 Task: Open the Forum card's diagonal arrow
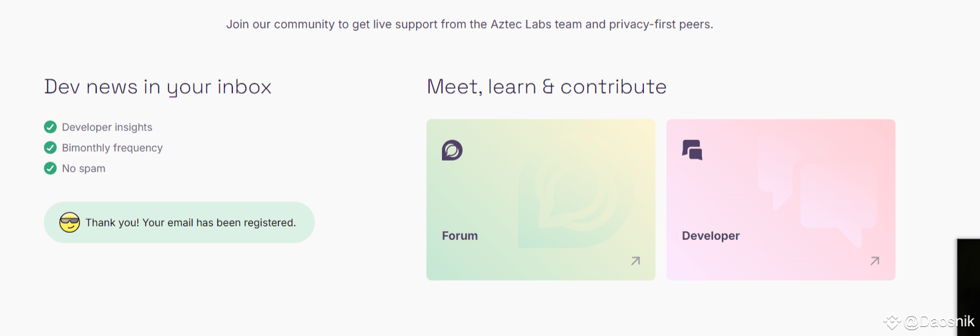(x=635, y=261)
